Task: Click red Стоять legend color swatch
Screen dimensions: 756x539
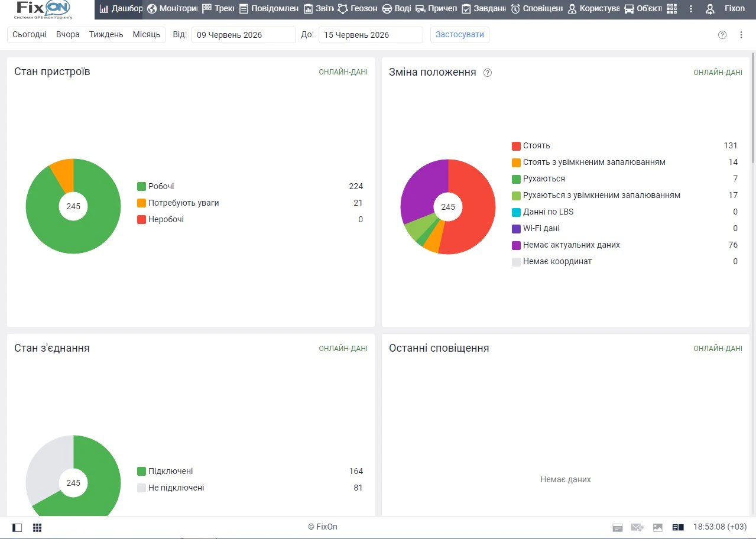Action: (516, 145)
